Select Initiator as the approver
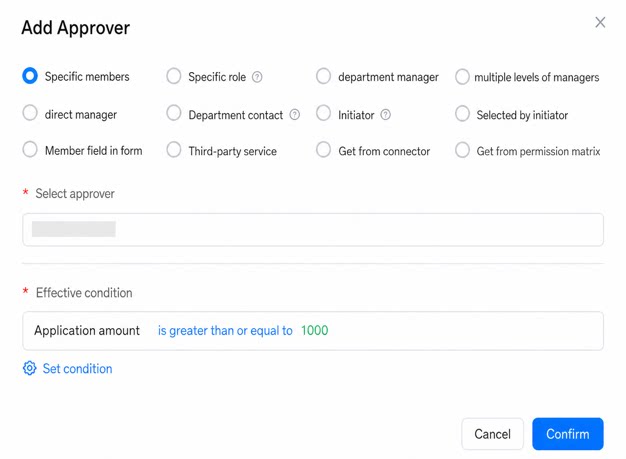The height and width of the screenshot is (459, 626). pos(323,113)
